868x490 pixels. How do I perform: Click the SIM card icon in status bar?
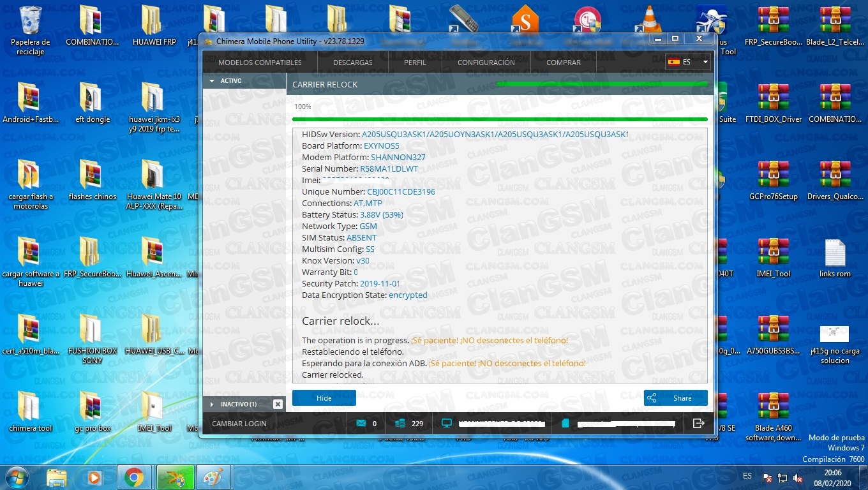click(x=565, y=423)
